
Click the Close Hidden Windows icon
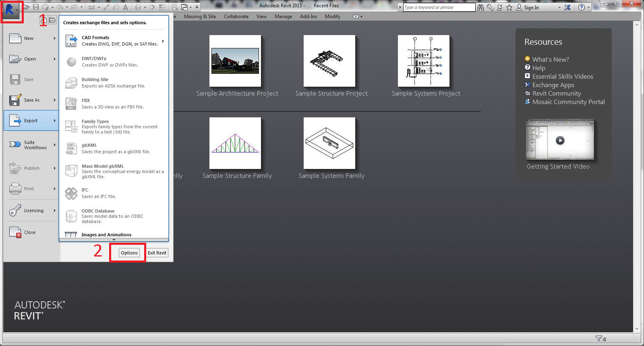pyautogui.click(x=175, y=7)
